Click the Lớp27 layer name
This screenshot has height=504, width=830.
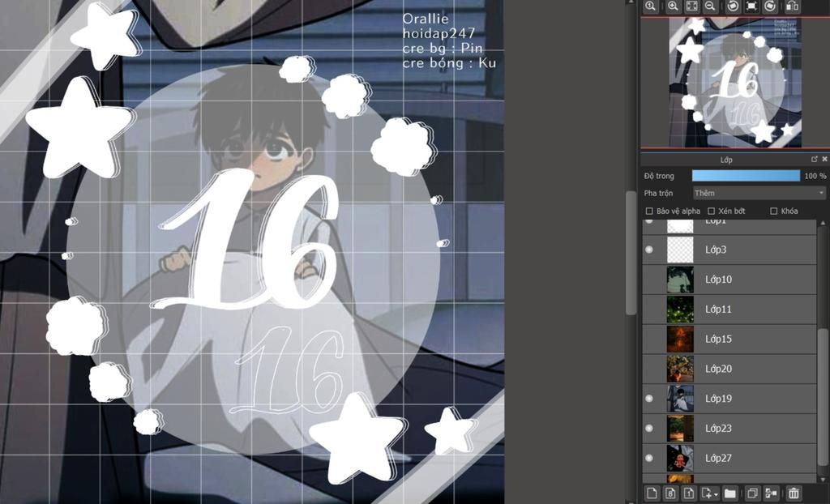(x=718, y=459)
